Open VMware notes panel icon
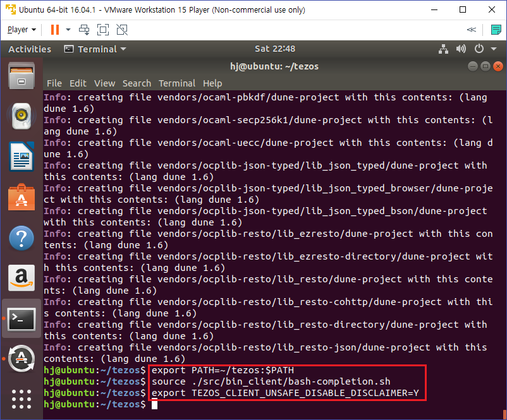The height and width of the screenshot is (420, 507). pyautogui.click(x=496, y=30)
